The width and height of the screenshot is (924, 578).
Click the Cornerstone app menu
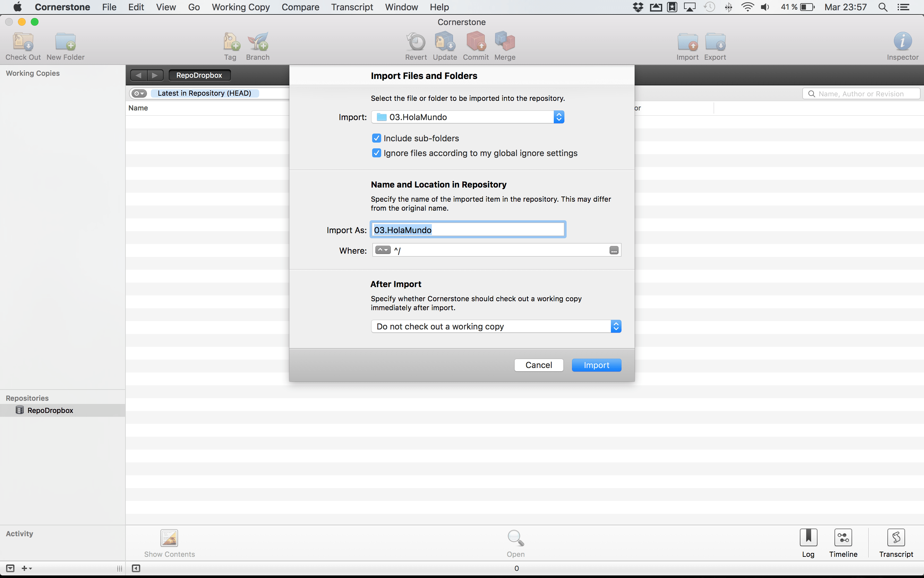coord(62,7)
